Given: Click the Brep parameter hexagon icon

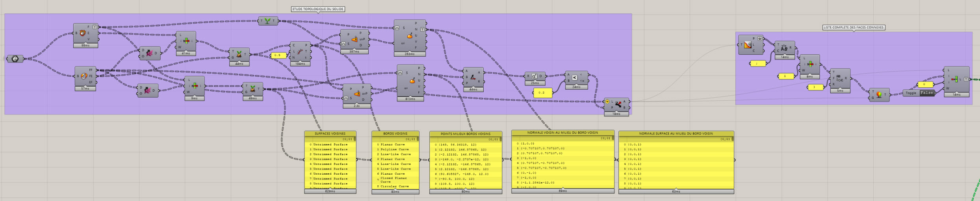Looking at the screenshot, I should coord(15,59).
